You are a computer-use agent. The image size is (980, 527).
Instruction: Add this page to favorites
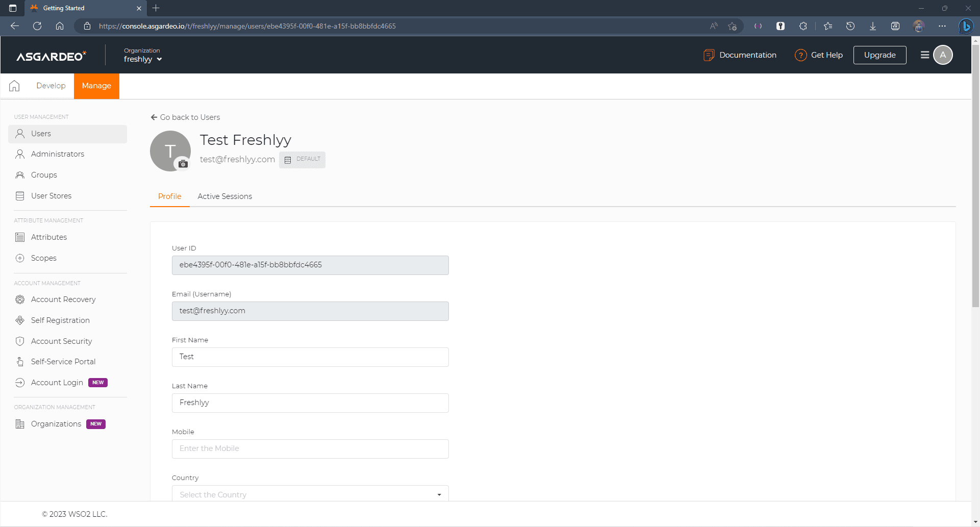(x=733, y=26)
